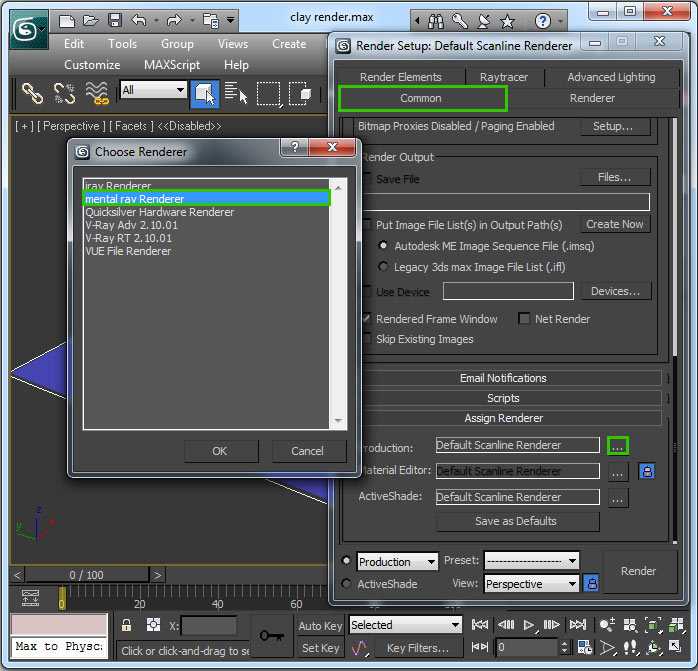Choose the Rectangular Selection Region icon
The width and height of the screenshot is (698, 671).
(x=270, y=94)
